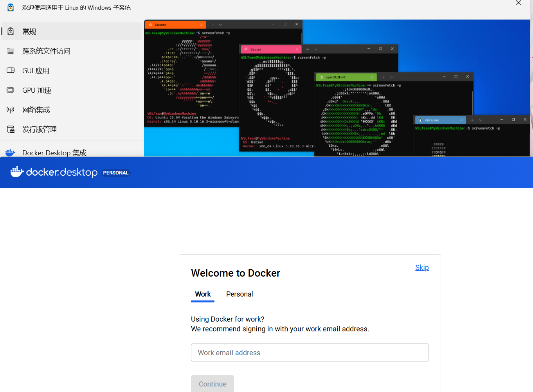
Task: Select the penguin icon beside 常规
Action: coord(11,31)
